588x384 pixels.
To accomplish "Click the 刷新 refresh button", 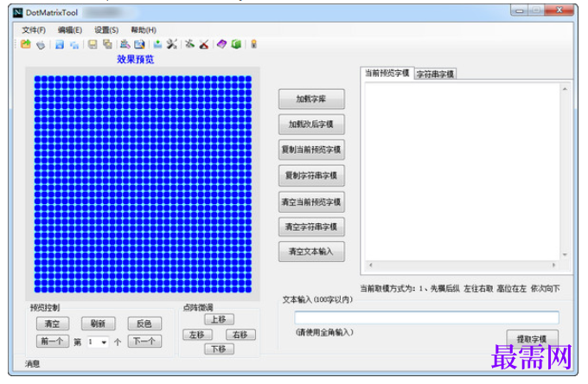I will click(99, 323).
